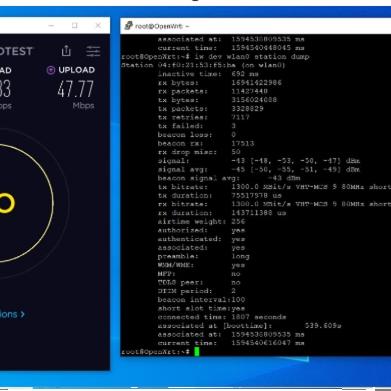Click the Mbps unit under upload speed
This screenshot has height=391, width=391.
(x=83, y=106)
